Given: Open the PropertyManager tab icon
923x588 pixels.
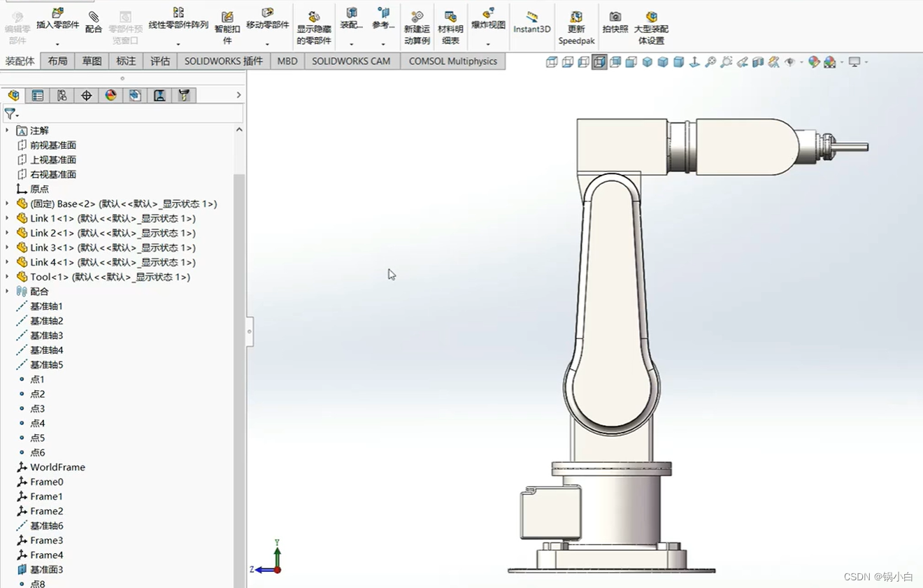Looking at the screenshot, I should pos(38,96).
